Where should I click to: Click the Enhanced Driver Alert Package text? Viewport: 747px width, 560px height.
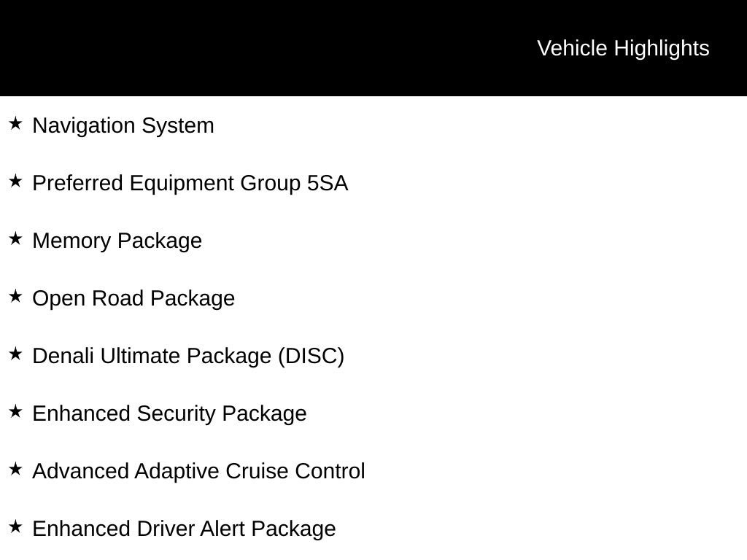click(184, 529)
